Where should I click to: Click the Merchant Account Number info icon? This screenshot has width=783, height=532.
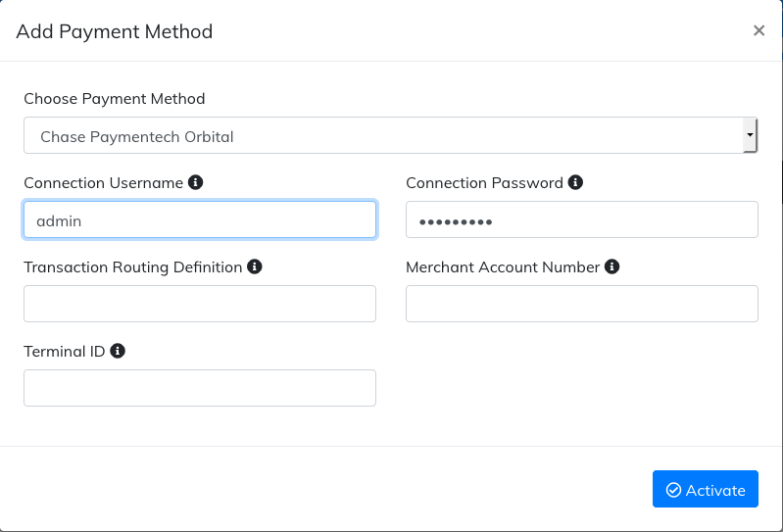pos(612,266)
